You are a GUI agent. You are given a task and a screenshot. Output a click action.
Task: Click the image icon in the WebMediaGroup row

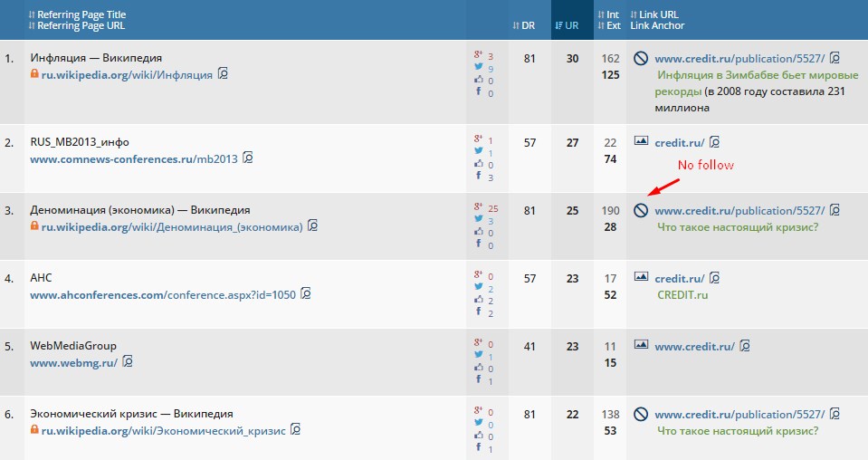pos(640,345)
